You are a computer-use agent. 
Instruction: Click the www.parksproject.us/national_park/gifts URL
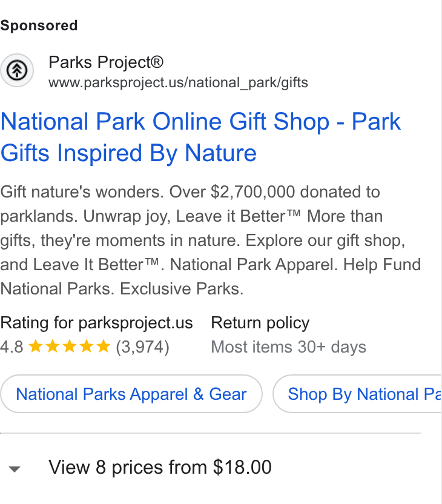178,82
